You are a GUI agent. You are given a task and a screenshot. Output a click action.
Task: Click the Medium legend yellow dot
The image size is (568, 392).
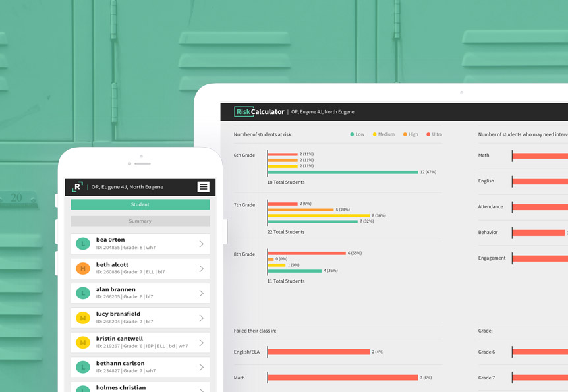(374, 134)
